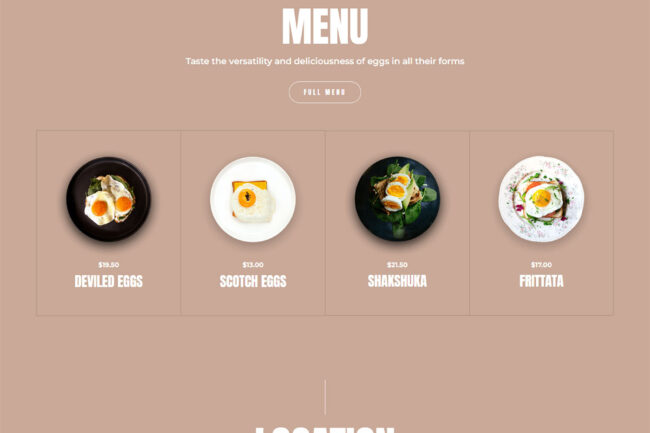Select the SCOTCH EGGS title
The height and width of the screenshot is (433, 650).
(x=253, y=281)
